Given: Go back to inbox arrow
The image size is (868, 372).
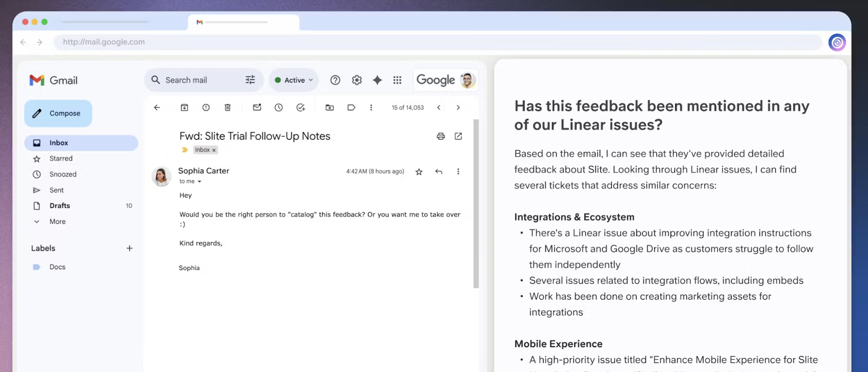Looking at the screenshot, I should pos(157,107).
